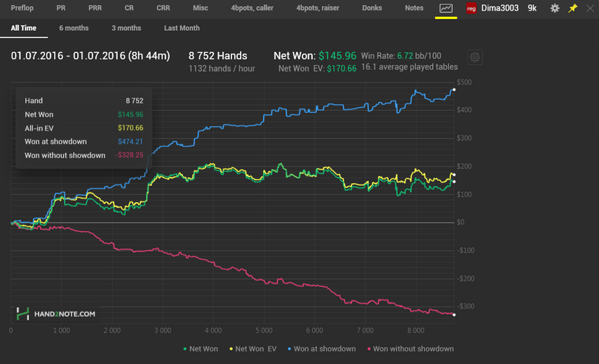Select the 3 months period

126,28
